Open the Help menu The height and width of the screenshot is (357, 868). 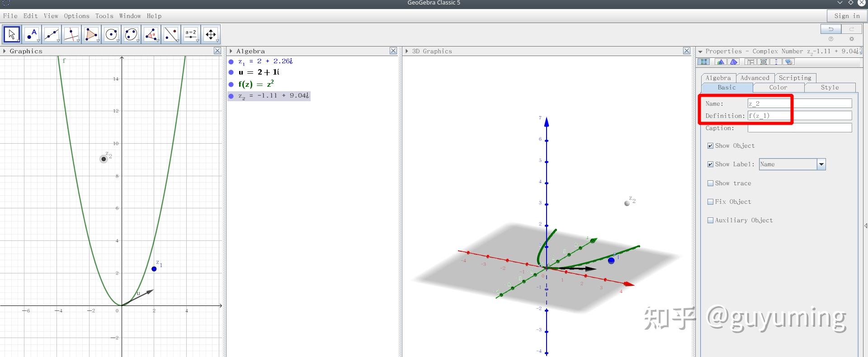point(154,16)
